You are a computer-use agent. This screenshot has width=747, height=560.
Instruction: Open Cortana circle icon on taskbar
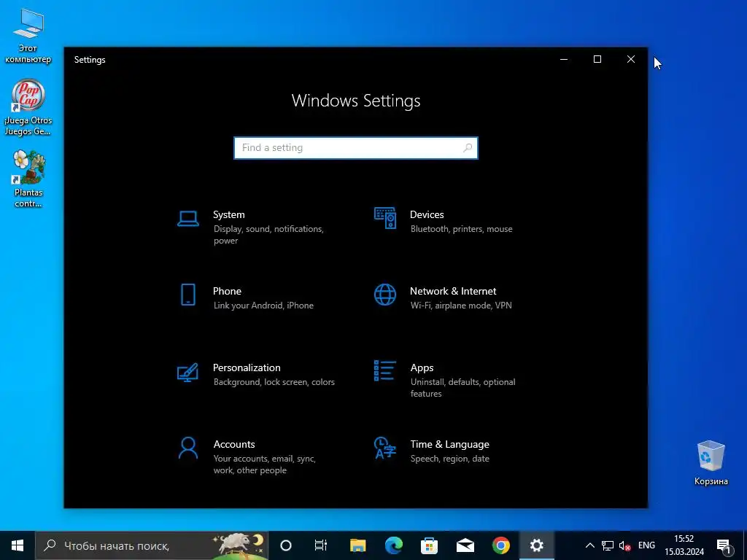pyautogui.click(x=286, y=545)
